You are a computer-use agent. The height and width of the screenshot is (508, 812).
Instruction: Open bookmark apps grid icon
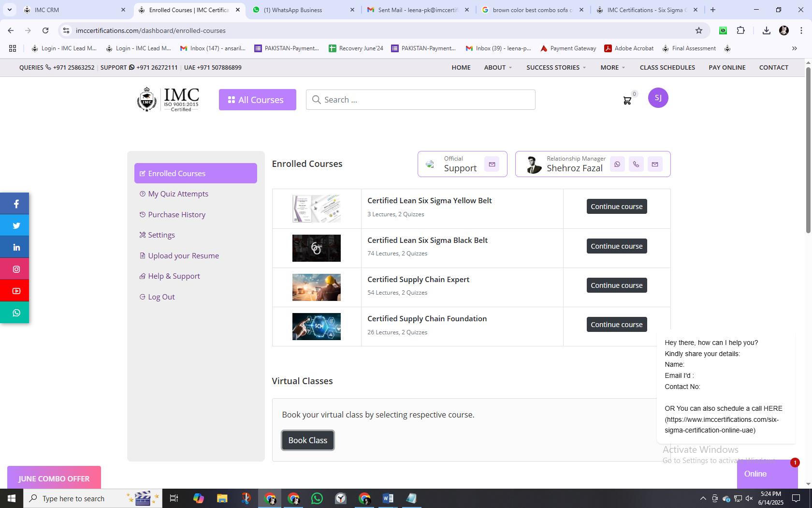click(13, 48)
